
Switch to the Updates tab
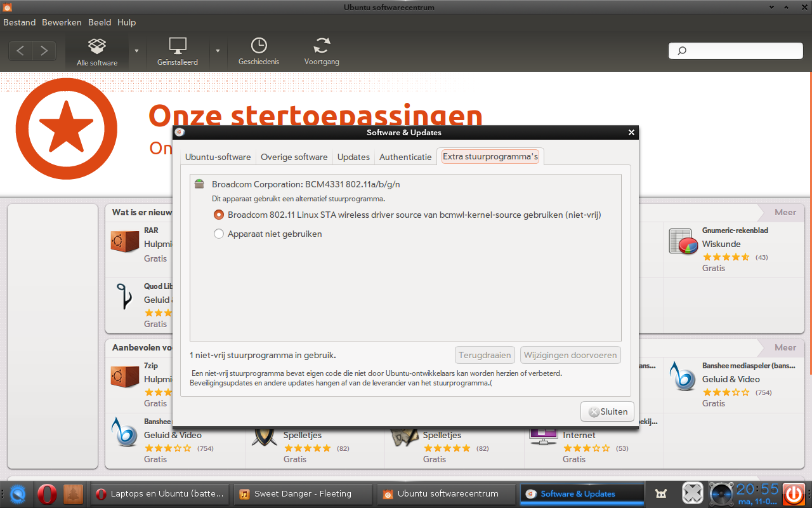click(353, 157)
